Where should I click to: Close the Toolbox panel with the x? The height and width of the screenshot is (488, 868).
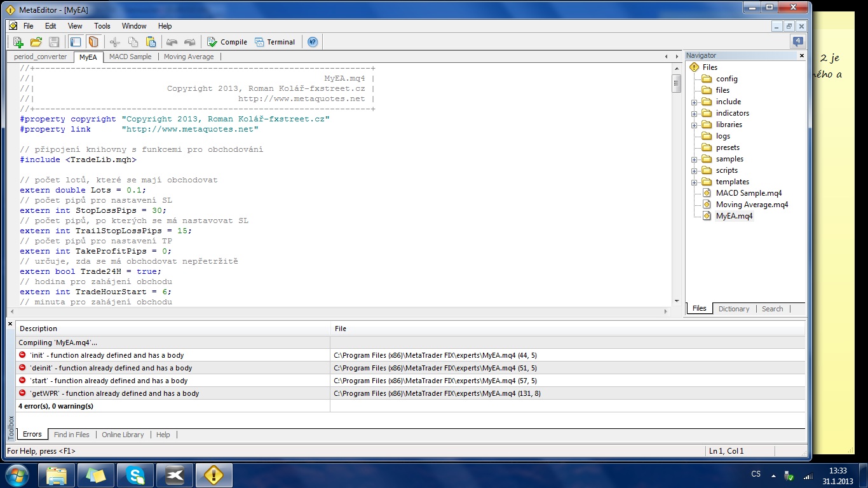coord(10,324)
